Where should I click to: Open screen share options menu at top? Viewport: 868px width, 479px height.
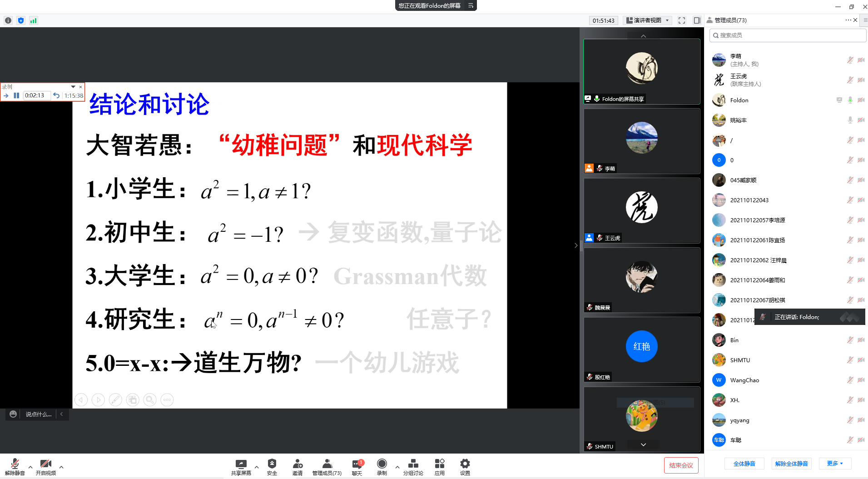point(471,5)
